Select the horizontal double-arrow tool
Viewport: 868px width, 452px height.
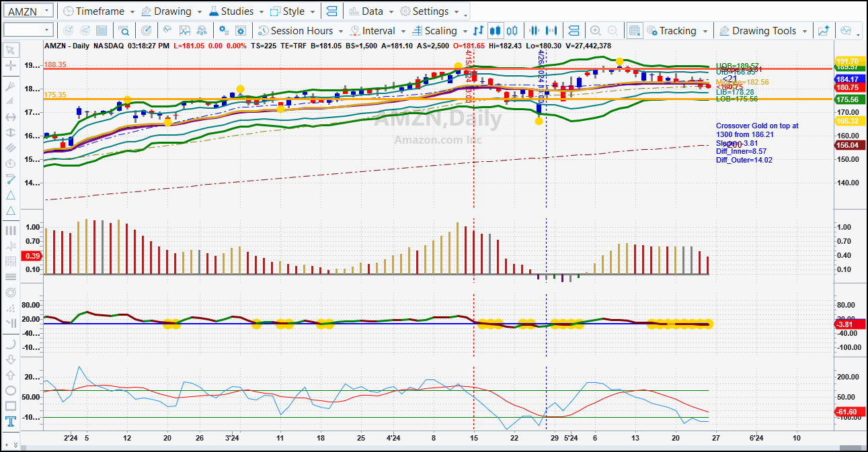click(11, 117)
